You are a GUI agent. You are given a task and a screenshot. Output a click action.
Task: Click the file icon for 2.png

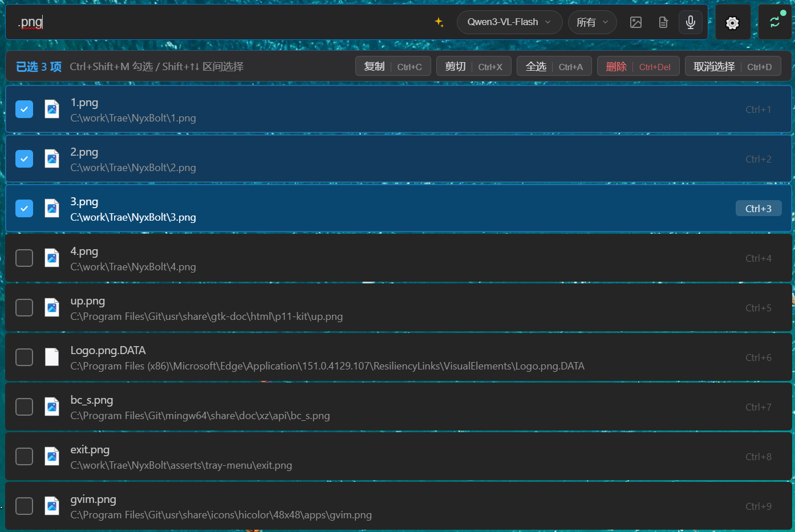tap(52, 159)
